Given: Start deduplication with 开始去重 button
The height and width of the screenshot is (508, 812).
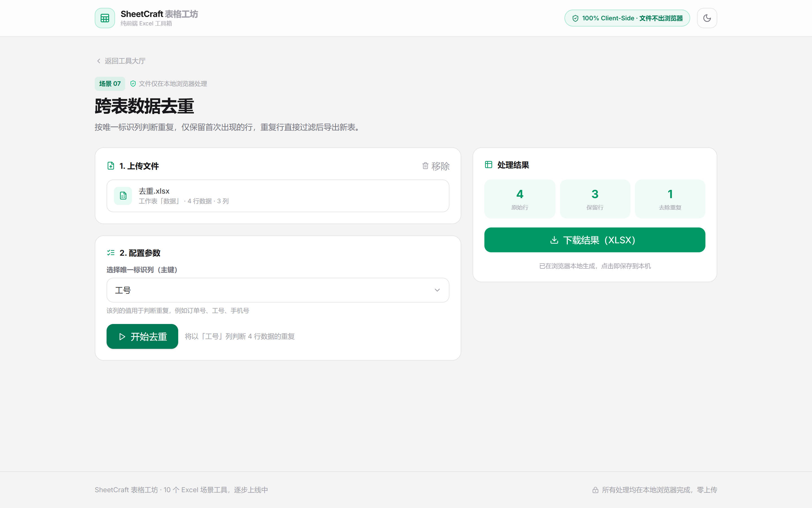Looking at the screenshot, I should click(142, 336).
